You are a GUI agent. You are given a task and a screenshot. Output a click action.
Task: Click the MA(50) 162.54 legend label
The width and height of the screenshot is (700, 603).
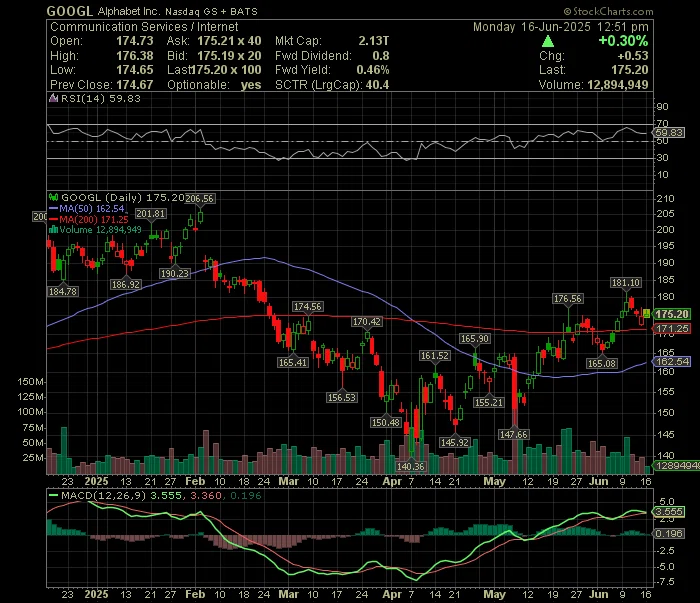[x=92, y=208]
